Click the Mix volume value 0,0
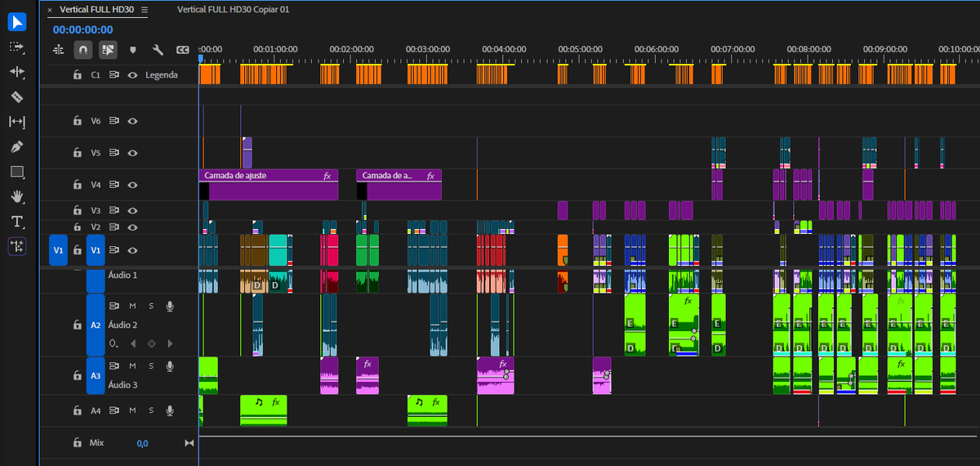The height and width of the screenshot is (466, 980). 142,443
